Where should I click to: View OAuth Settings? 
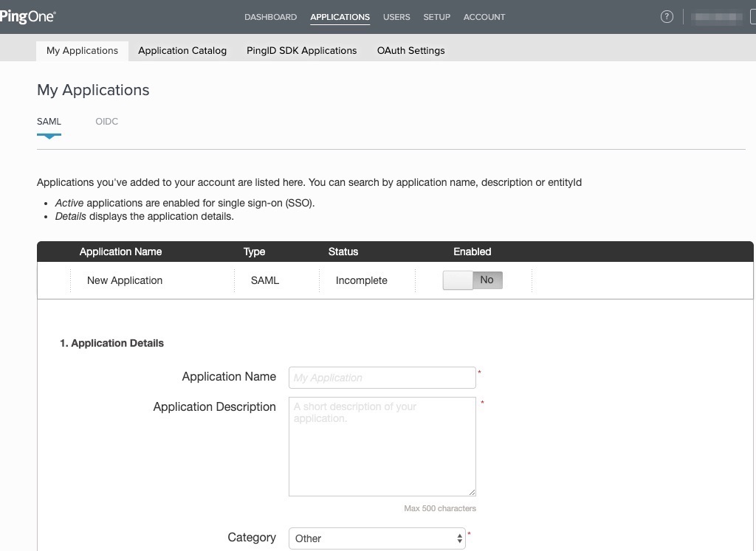point(410,50)
